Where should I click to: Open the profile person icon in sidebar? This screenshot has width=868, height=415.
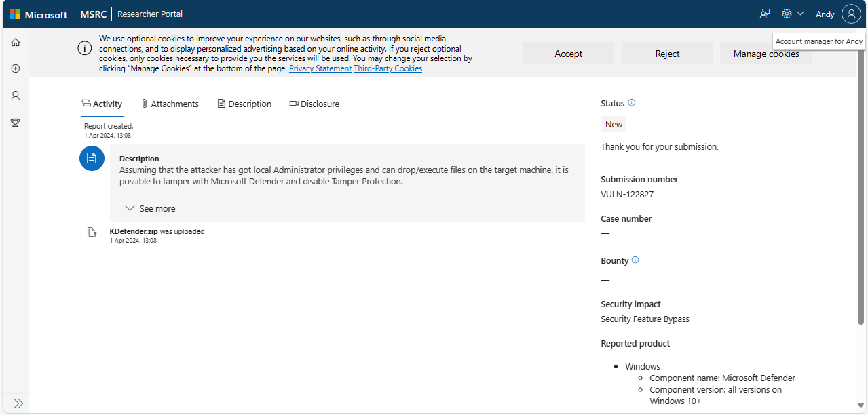(16, 96)
